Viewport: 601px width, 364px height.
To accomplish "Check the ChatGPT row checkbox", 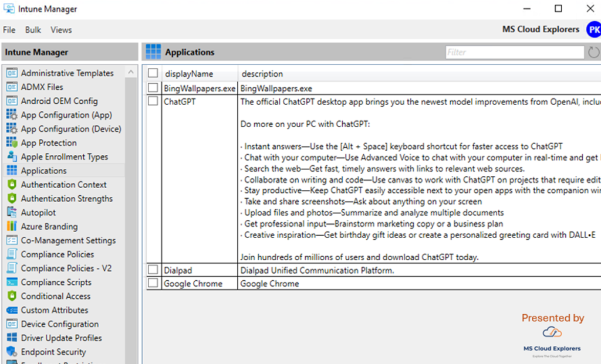I will [153, 101].
